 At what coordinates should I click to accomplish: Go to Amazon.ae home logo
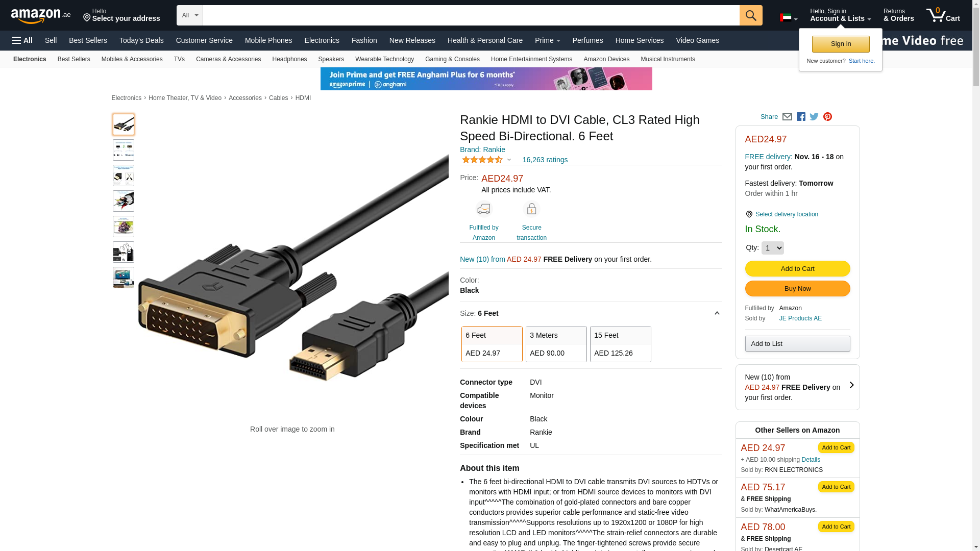(x=41, y=16)
